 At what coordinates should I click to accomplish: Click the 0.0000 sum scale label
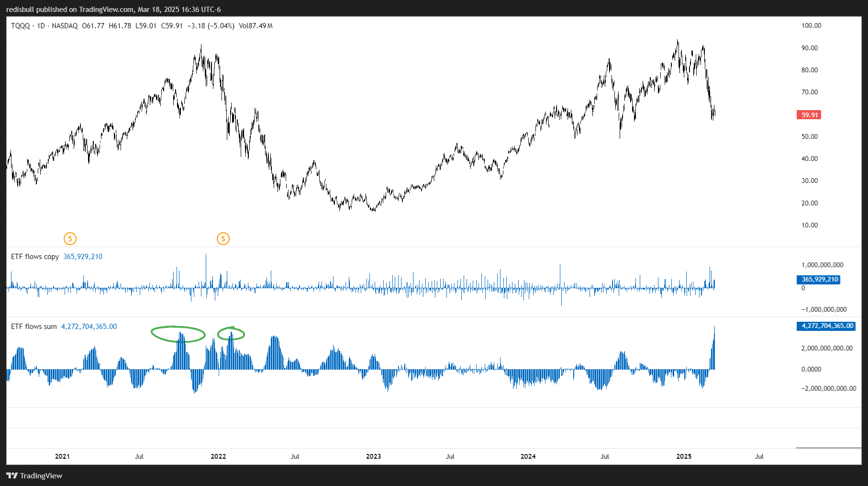(812, 369)
